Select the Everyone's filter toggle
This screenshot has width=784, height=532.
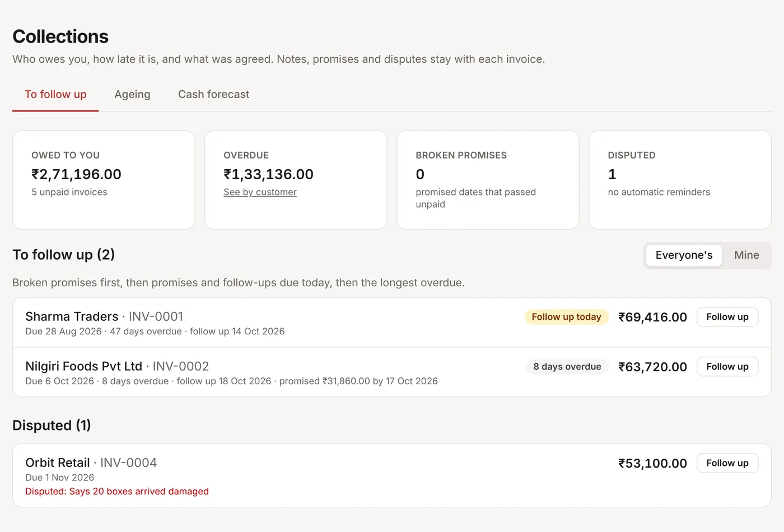684,255
